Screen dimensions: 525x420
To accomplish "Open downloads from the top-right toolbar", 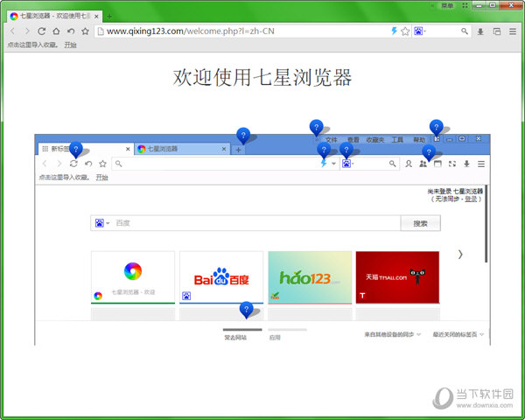I will click(x=480, y=31).
